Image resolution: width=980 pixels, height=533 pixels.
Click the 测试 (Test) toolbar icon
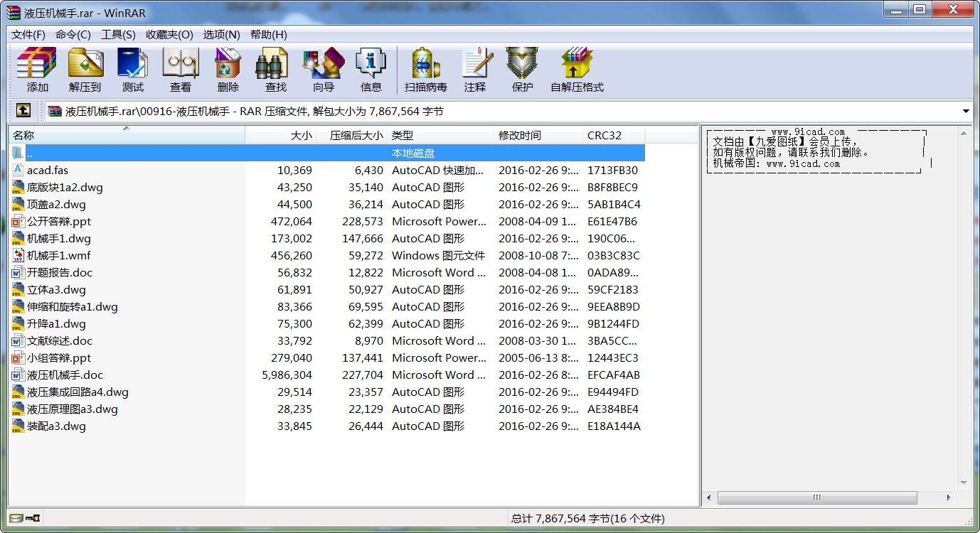[x=133, y=70]
